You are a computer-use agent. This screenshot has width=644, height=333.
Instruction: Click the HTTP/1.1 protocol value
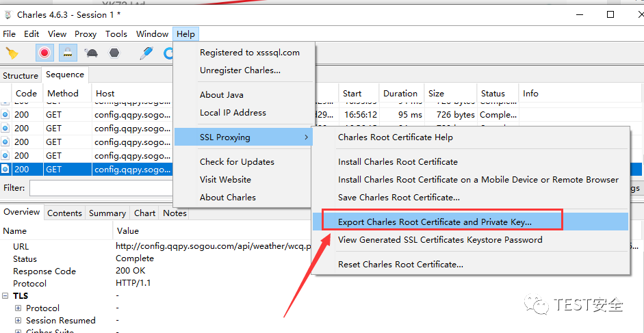click(x=133, y=283)
